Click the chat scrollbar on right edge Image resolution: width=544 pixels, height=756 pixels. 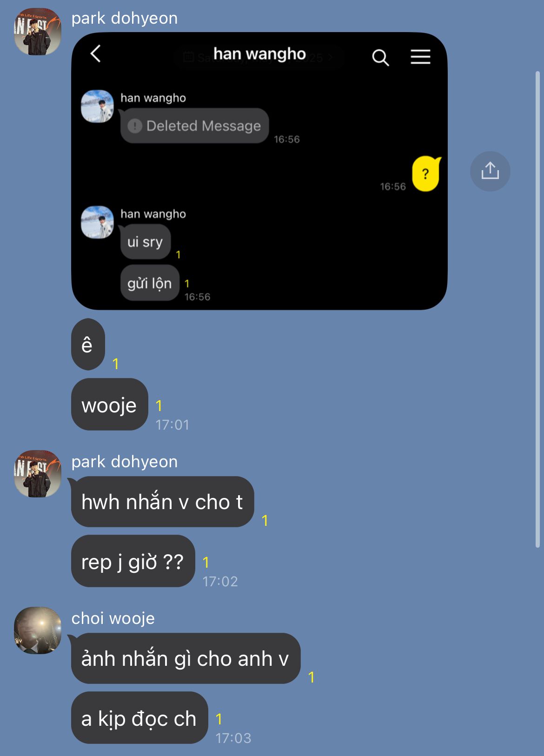point(537,309)
